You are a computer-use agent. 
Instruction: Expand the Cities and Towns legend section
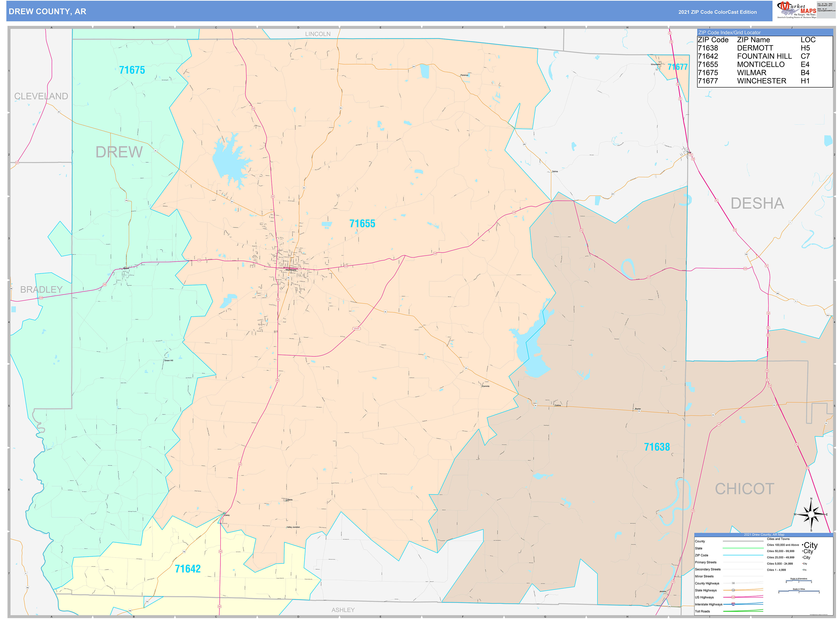(778, 539)
